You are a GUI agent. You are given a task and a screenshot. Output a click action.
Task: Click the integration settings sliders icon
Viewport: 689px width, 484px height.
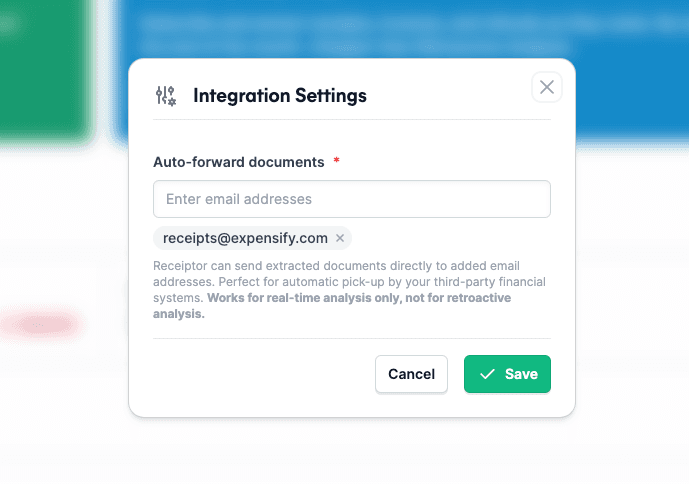pos(166,96)
